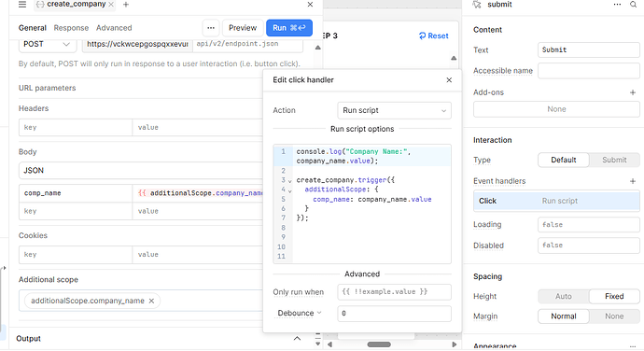Open the POST method dropdown
Viewport: 644px width, 351px height.
[x=48, y=45]
